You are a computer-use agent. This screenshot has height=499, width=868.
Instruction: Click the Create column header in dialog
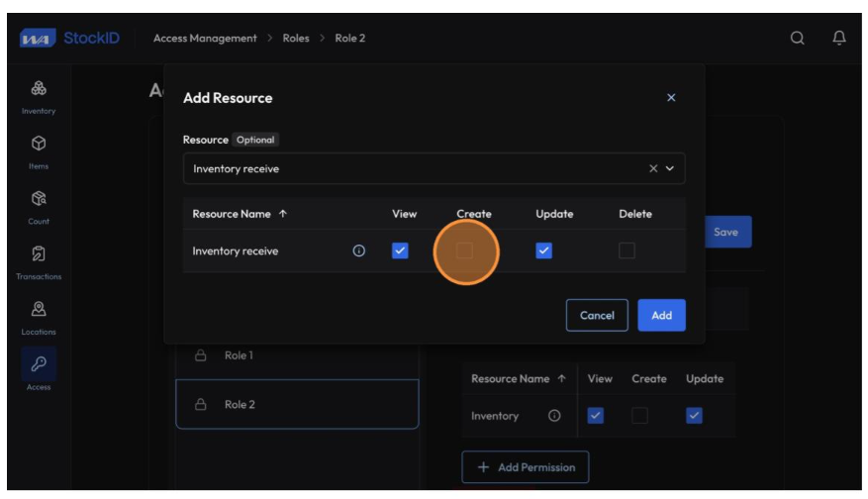(x=474, y=214)
